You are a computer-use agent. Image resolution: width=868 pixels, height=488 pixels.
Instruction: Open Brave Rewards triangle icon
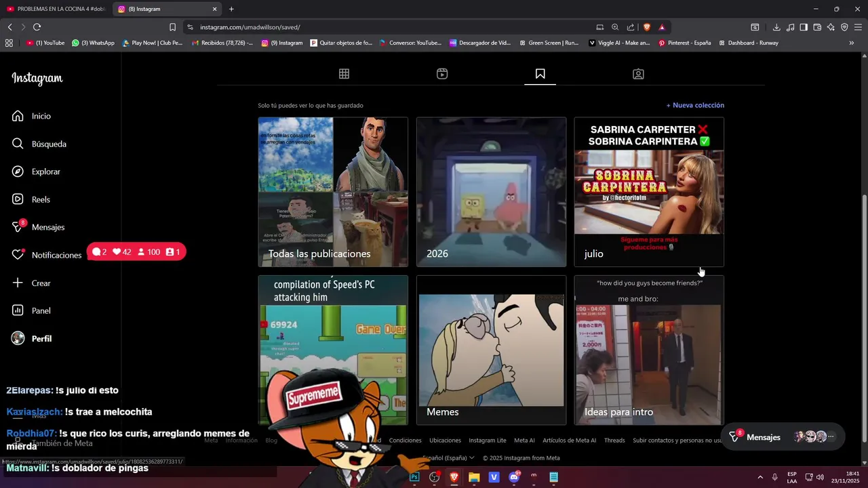click(x=662, y=27)
